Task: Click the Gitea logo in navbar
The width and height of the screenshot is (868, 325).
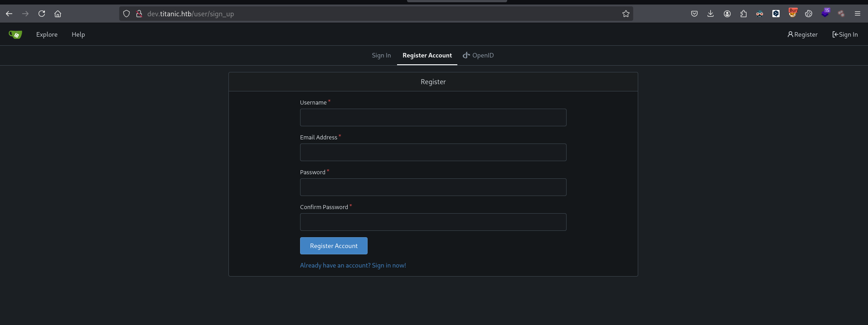Action: click(x=15, y=34)
